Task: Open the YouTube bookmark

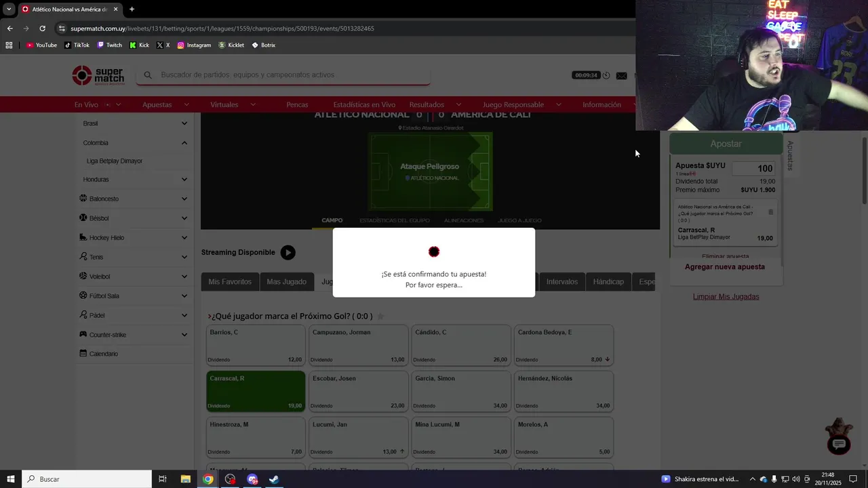Action: (41, 45)
